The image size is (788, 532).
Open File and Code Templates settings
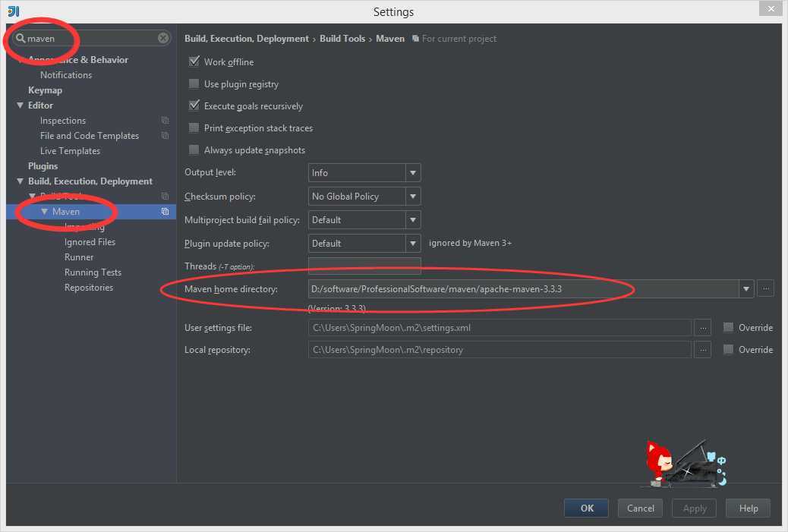coord(90,136)
